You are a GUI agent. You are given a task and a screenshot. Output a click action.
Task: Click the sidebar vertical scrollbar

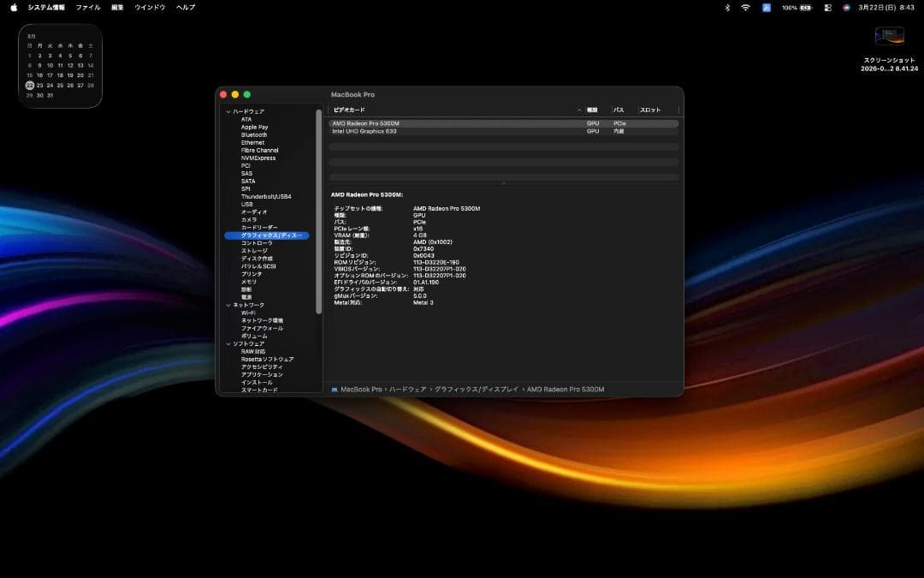pyautogui.click(x=319, y=212)
